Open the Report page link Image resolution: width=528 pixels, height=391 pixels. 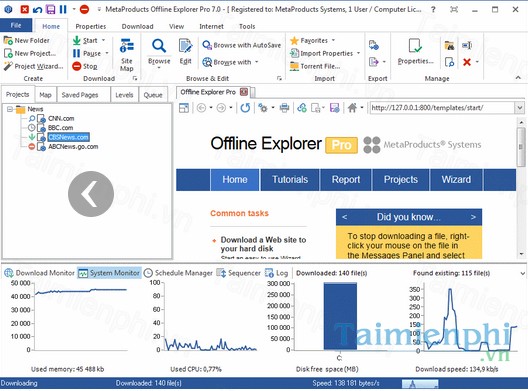tap(346, 180)
